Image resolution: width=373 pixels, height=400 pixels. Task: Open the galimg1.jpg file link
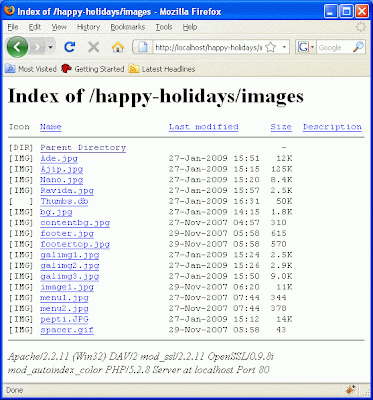click(x=70, y=255)
